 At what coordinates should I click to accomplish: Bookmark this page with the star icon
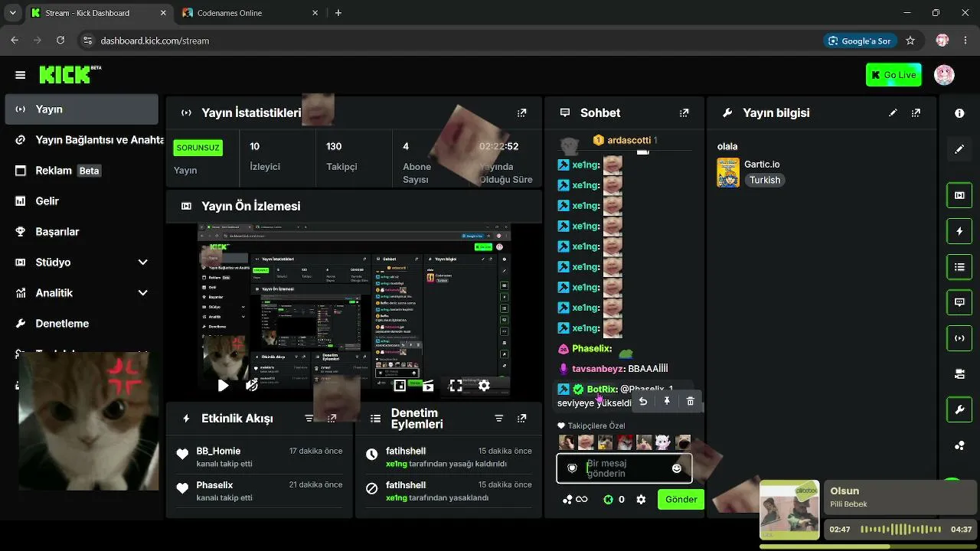click(910, 41)
